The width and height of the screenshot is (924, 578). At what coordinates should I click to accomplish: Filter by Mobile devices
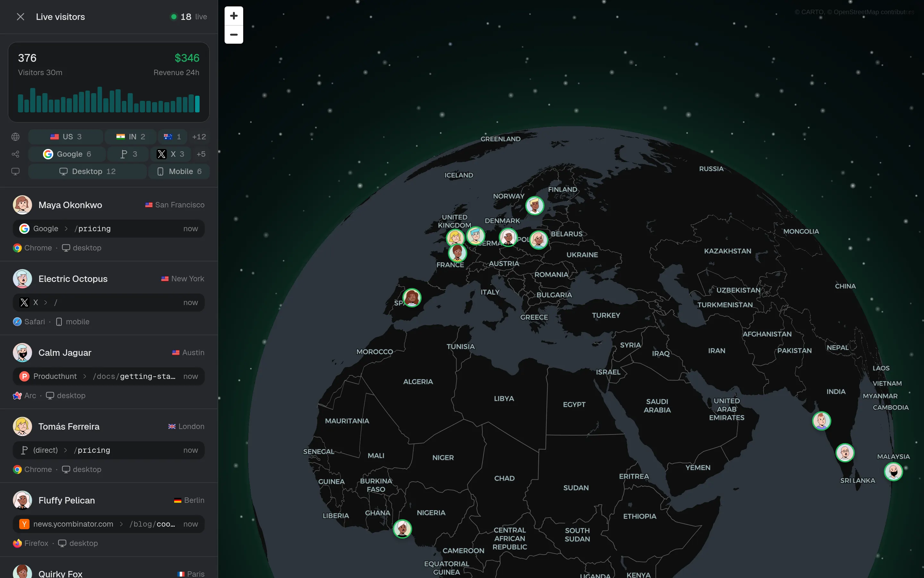pos(179,171)
